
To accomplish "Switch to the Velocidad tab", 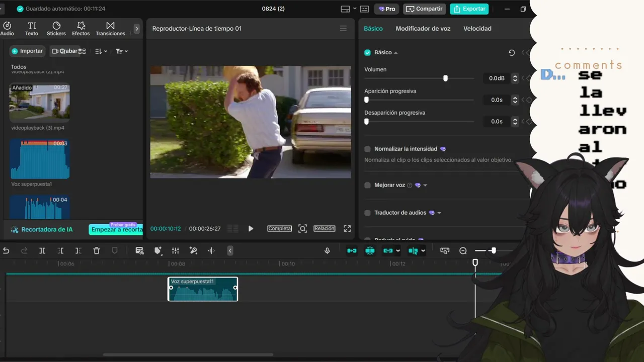I will (477, 29).
